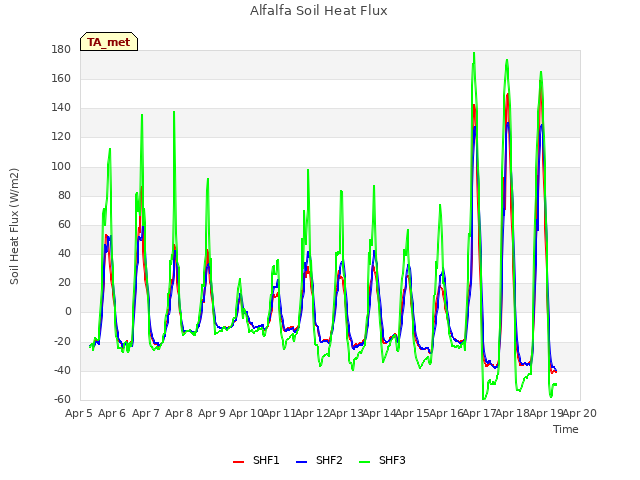Click the blue SHF2 legend line swatch
The image size is (640, 480).
click(301, 461)
